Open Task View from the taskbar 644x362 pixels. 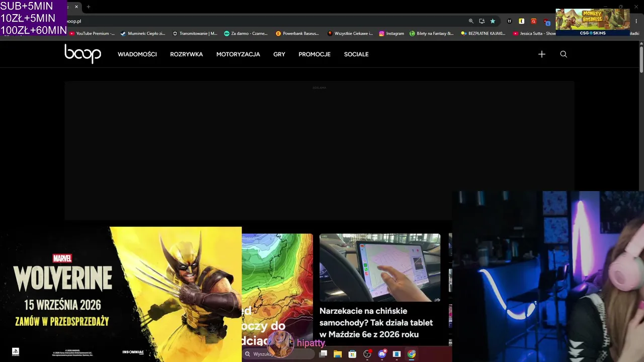click(324, 354)
